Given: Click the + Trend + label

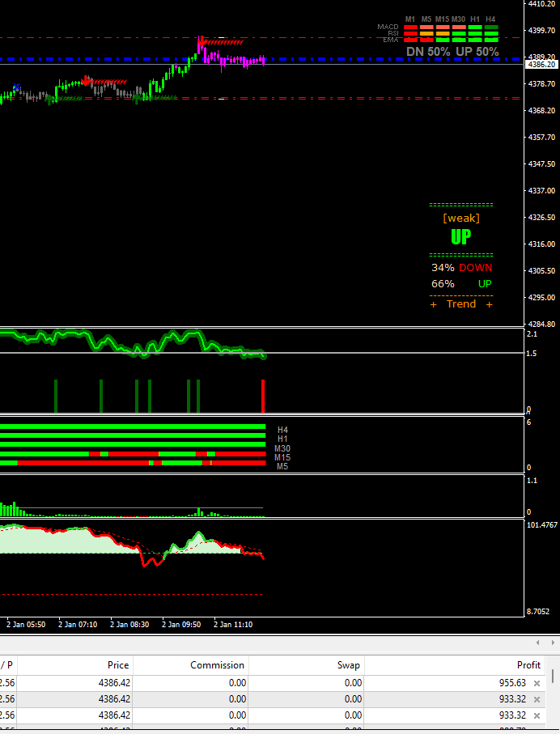Looking at the screenshot, I should (460, 304).
